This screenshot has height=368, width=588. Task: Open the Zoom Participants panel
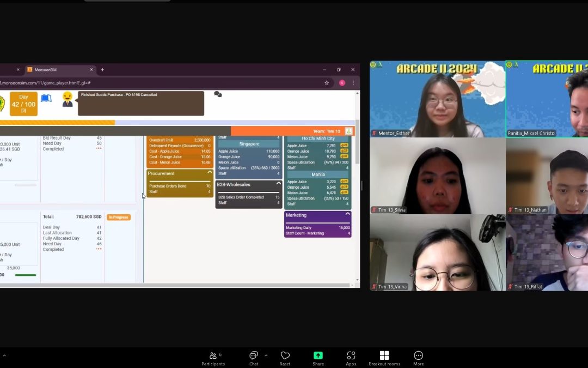pos(213,358)
